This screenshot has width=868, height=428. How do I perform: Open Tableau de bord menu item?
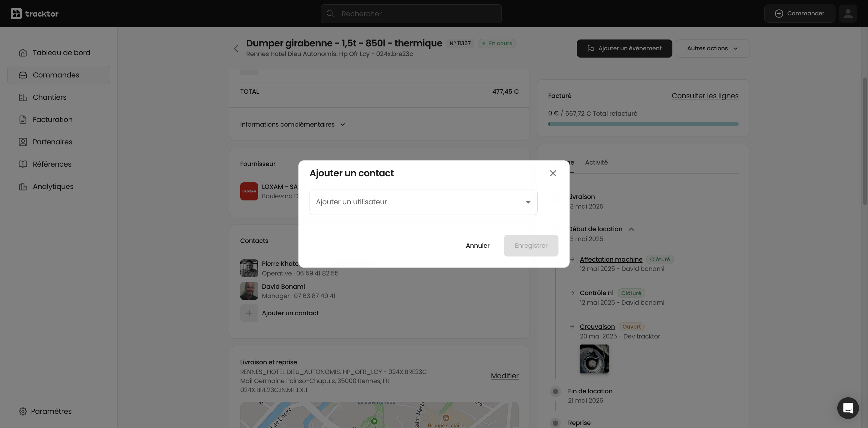pos(59,52)
